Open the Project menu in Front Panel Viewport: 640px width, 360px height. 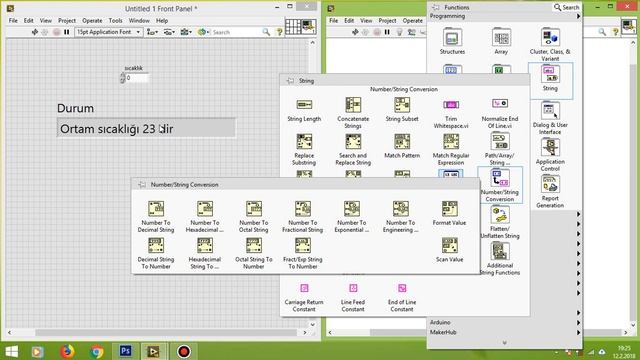[67, 20]
